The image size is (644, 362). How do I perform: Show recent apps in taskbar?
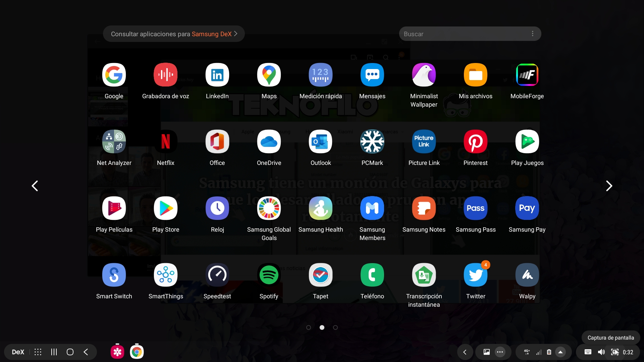pyautogui.click(x=54, y=352)
